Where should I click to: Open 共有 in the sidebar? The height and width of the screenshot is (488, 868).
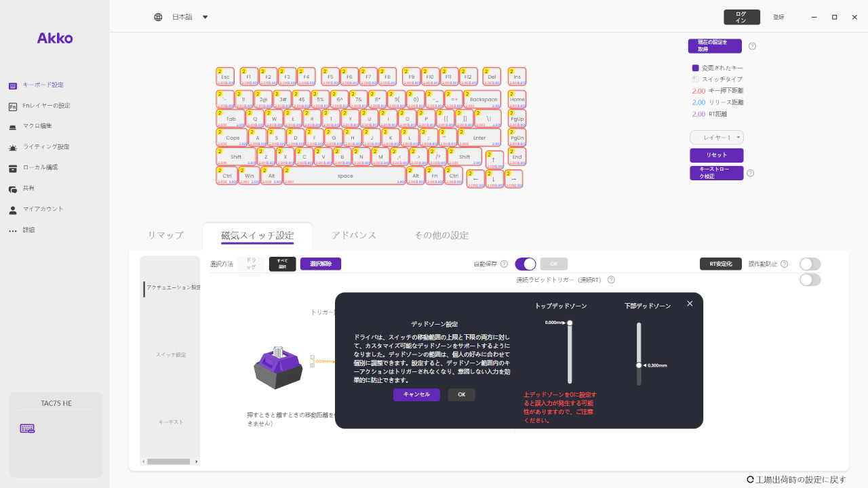click(x=28, y=188)
